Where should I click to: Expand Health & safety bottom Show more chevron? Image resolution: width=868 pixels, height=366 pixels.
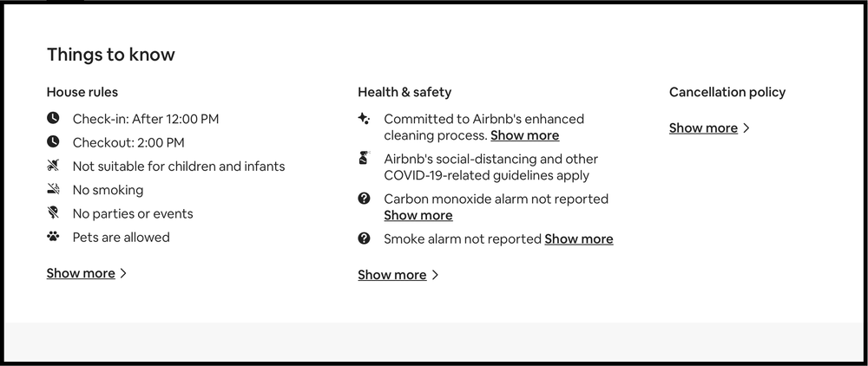click(435, 275)
